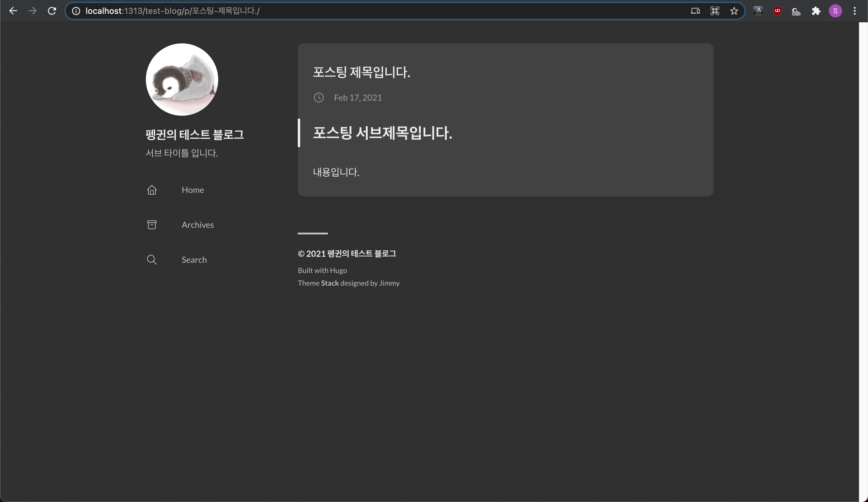This screenshot has height=502, width=868.
Task: Click the house icon in the sidebar
Action: click(152, 190)
